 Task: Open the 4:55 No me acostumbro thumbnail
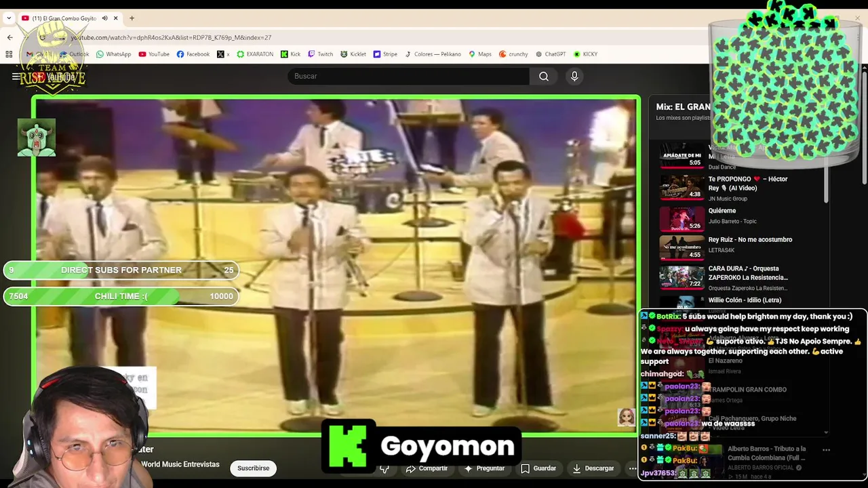682,248
